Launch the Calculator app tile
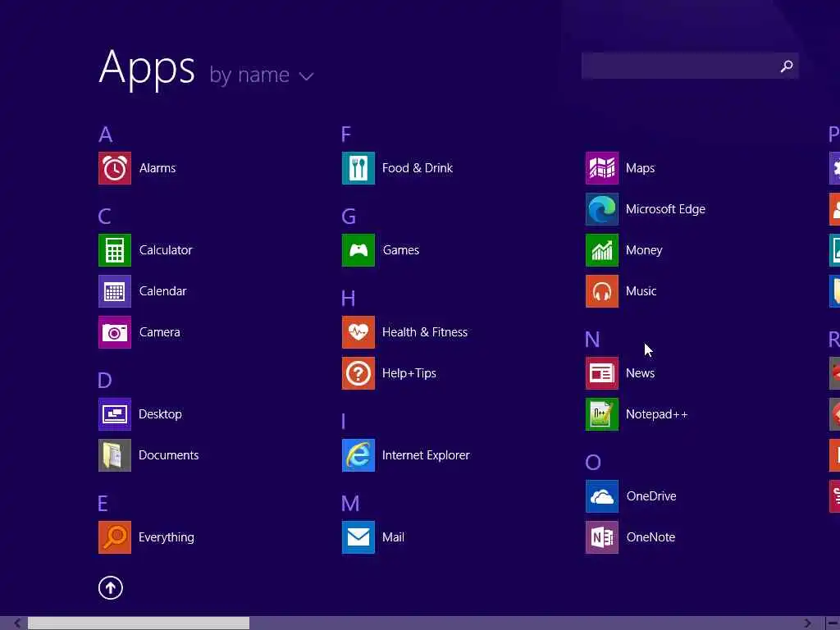 (x=115, y=250)
